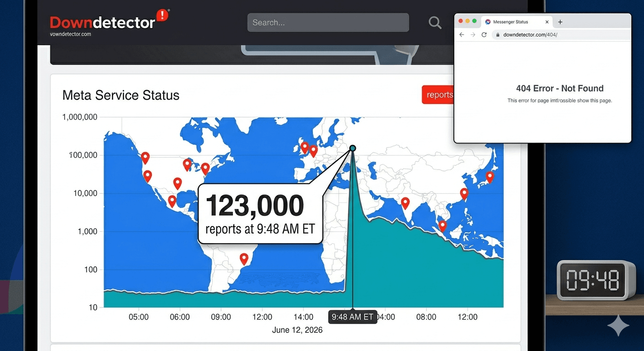
Task: Click the "100,000" y-axis label
Action: 83,155
